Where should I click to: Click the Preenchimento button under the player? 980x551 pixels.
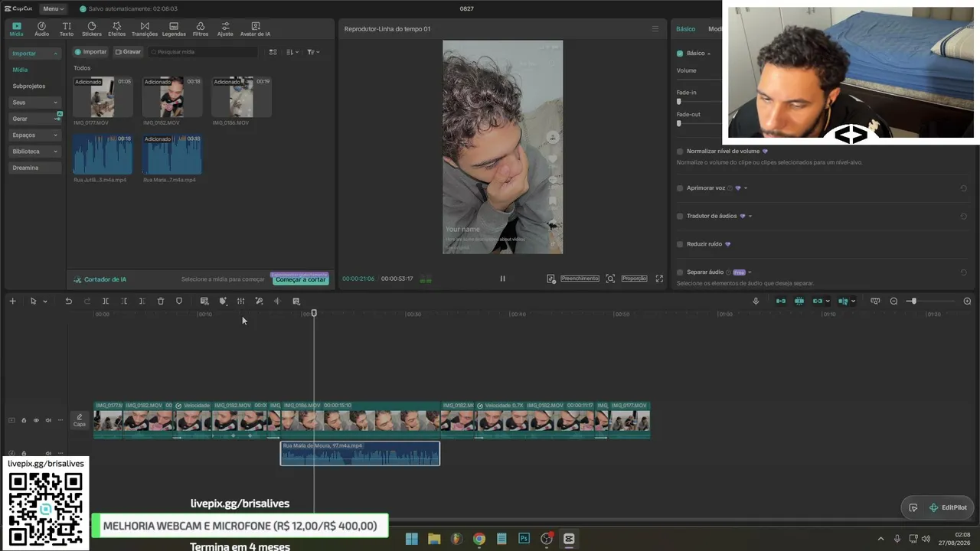click(580, 279)
